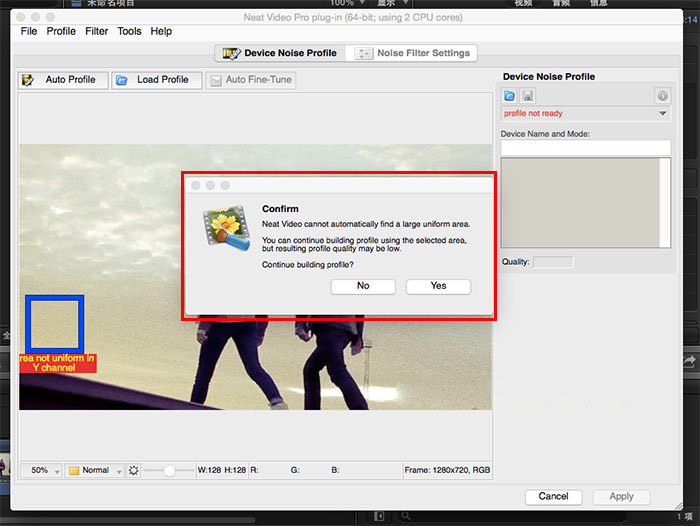Switch to Noise Filter Settings tab
700x526 pixels.
(x=412, y=53)
